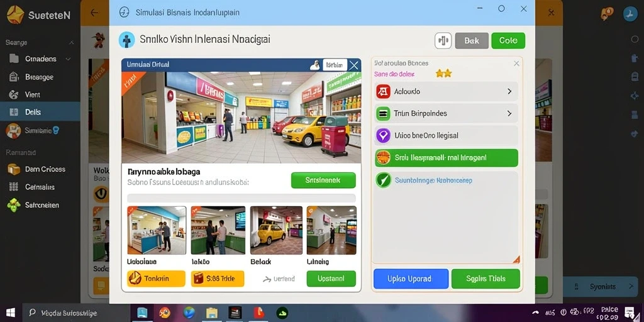Viewport: 644px width, 322px height.
Task: Open the dark green circular taskbar icon
Action: pyautogui.click(x=282, y=313)
